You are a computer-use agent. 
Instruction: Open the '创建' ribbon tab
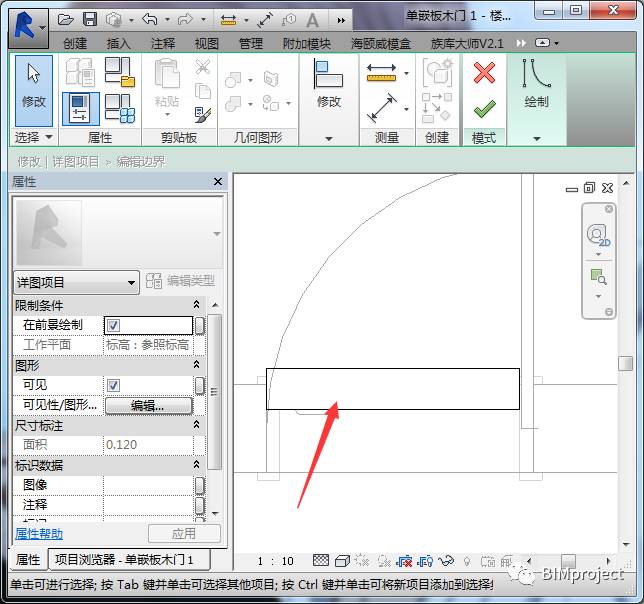75,43
